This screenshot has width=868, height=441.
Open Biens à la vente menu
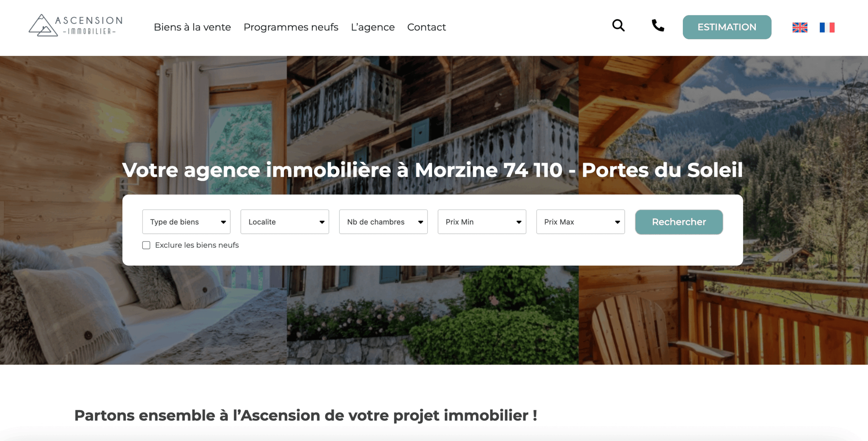192,27
